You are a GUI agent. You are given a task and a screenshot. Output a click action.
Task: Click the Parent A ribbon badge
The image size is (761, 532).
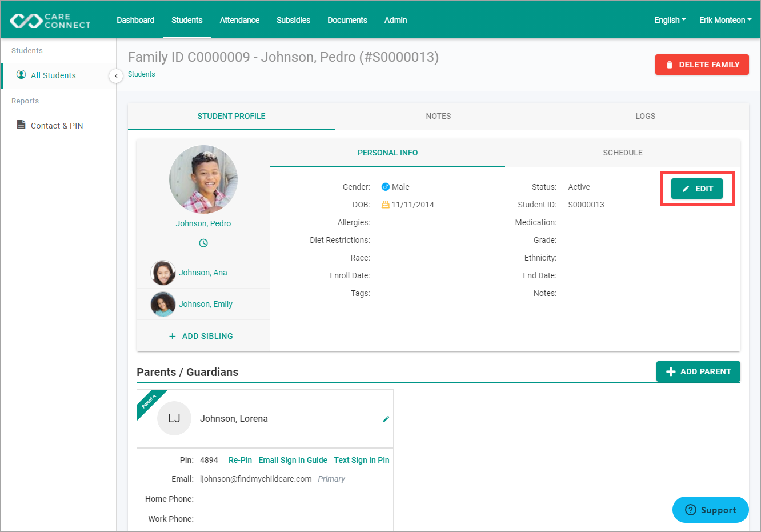[149, 401]
